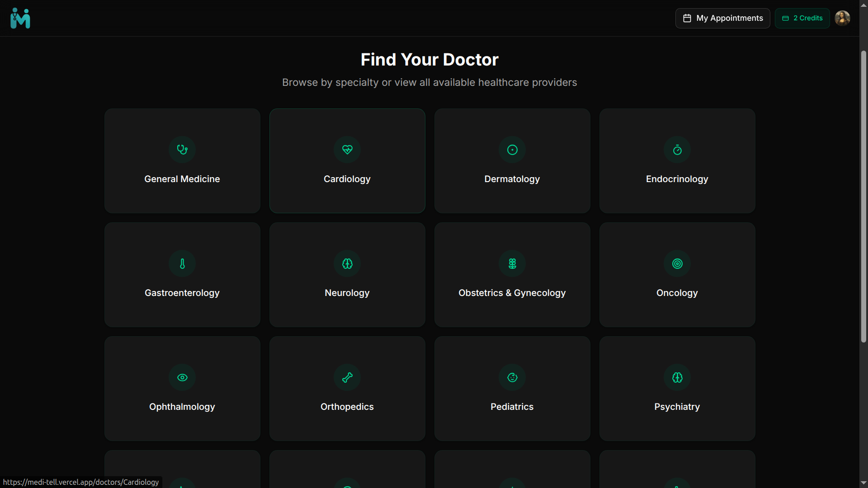The height and width of the screenshot is (488, 868).
Task: Click the page vertical scrollbar thumb
Action: tap(863, 197)
